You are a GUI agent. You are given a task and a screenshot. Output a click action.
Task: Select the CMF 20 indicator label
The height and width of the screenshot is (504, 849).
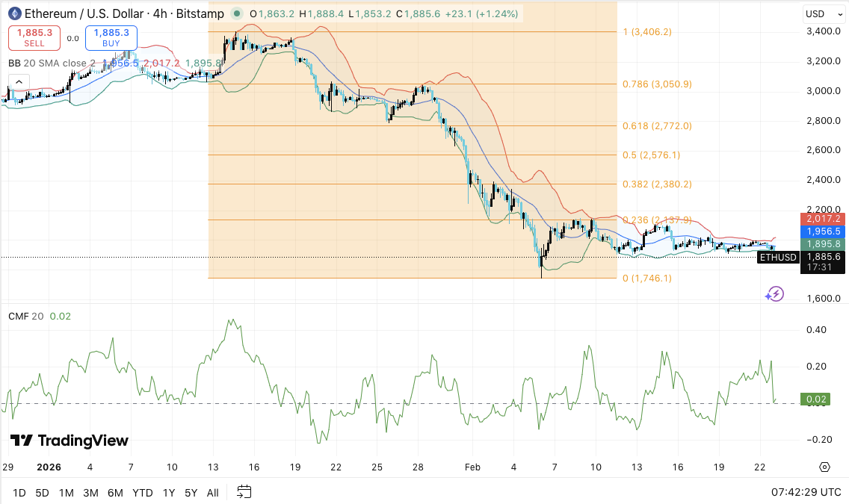point(25,317)
